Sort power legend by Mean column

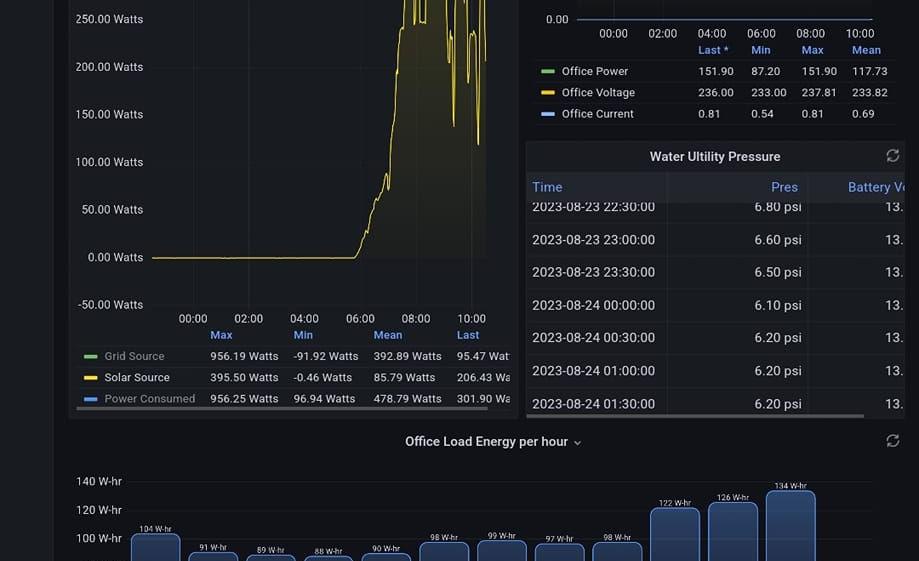pyautogui.click(x=388, y=335)
